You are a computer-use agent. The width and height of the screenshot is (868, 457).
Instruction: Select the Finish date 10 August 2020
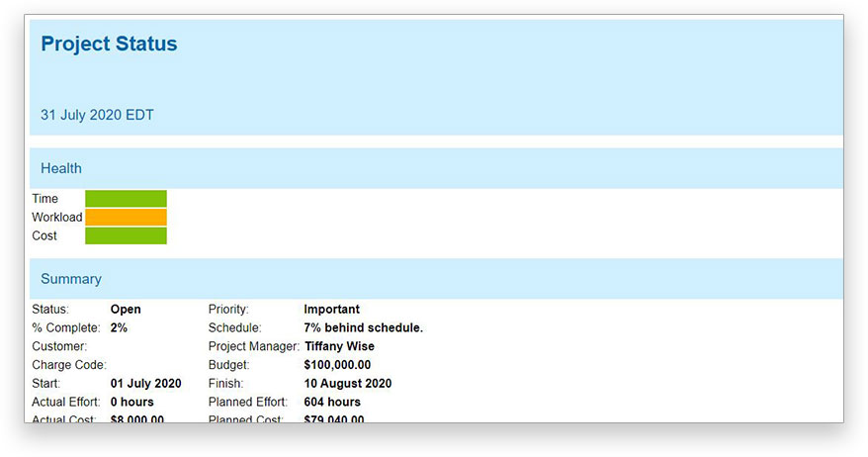[x=348, y=384]
